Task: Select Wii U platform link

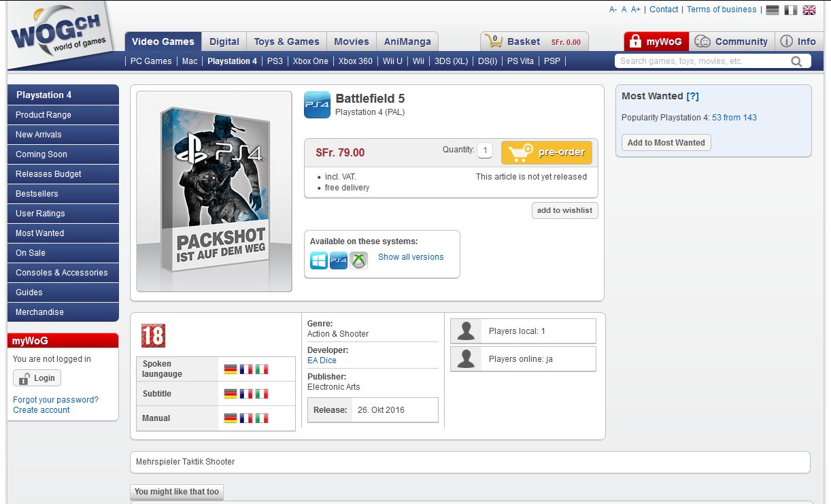Action: 392,61
